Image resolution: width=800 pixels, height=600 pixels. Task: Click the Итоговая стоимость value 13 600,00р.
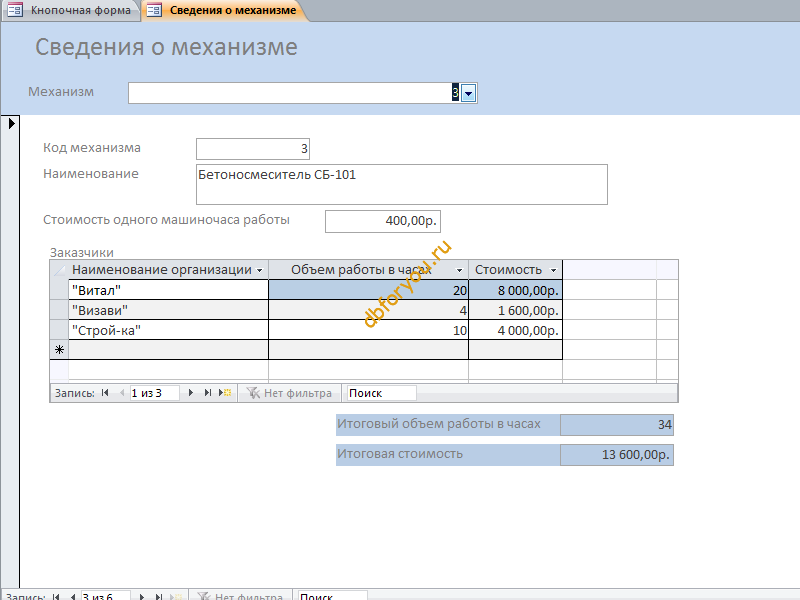coord(617,455)
